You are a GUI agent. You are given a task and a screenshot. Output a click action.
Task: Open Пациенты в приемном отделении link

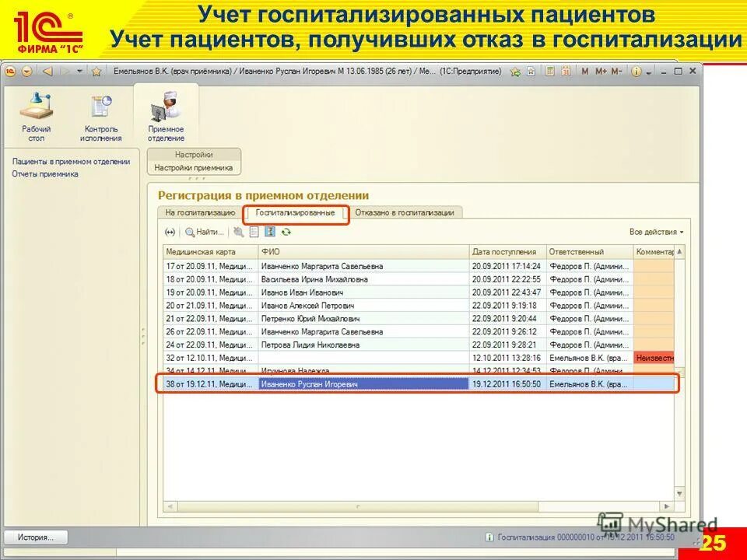point(71,162)
